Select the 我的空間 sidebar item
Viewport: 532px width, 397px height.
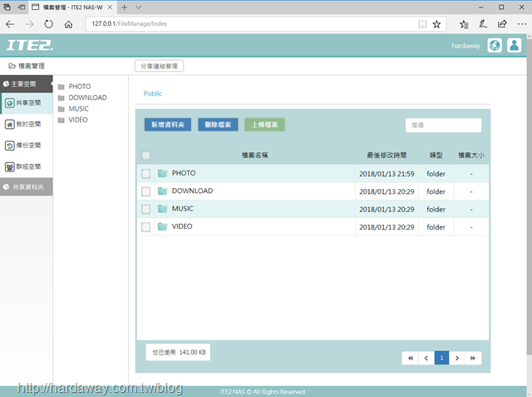pyautogui.click(x=27, y=124)
